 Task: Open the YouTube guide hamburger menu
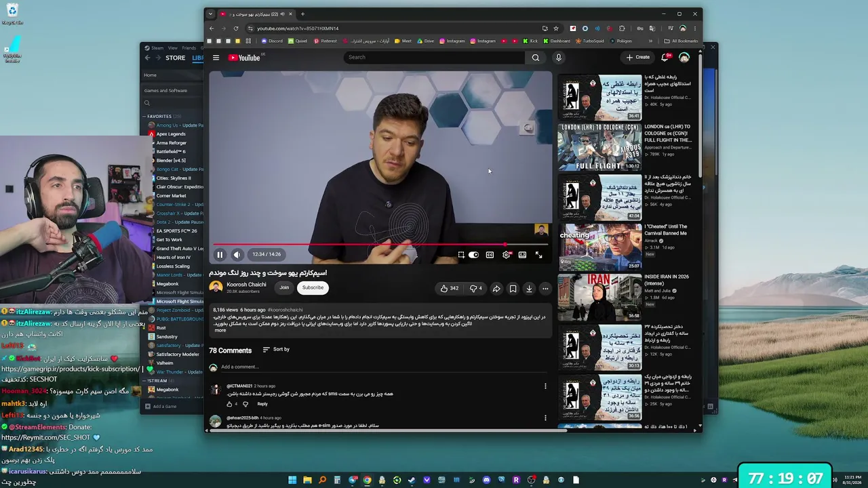click(216, 58)
